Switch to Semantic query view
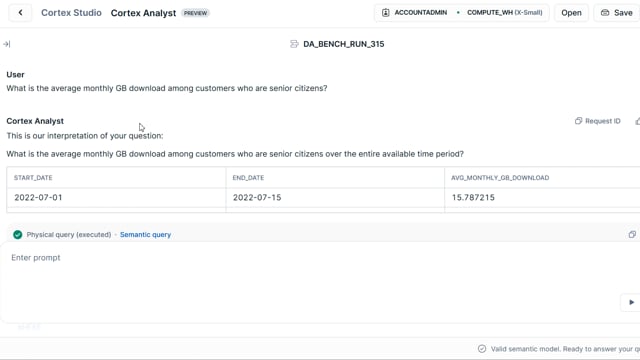Screen dimensions: 640x360 coord(145,235)
